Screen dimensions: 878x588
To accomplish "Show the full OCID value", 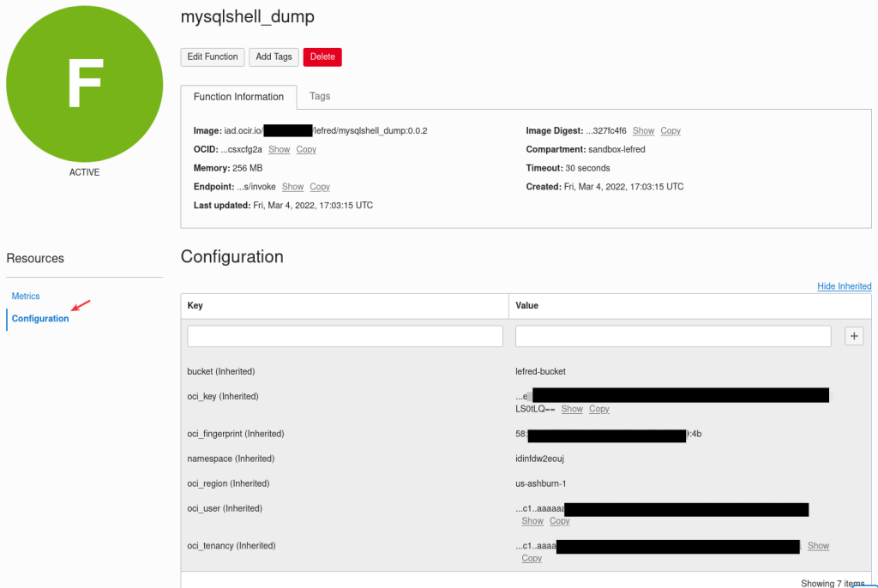I will coord(279,149).
